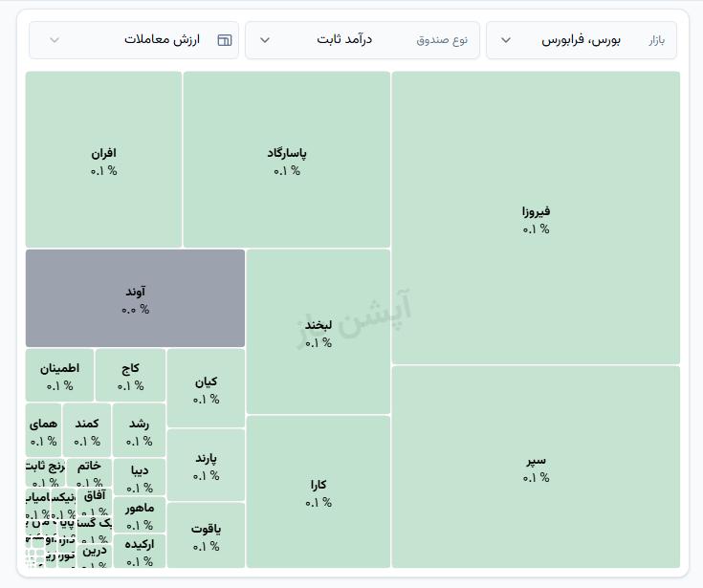Select the کمند treemap tile
Screen dimensions: 703x588
(x=86, y=430)
